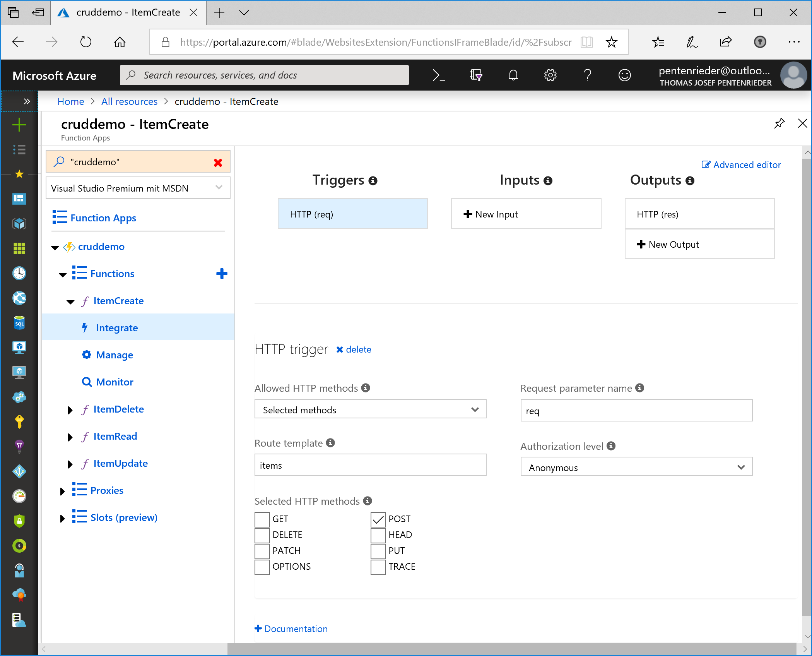Select Manage under ItemCreate
The width and height of the screenshot is (812, 656).
[x=115, y=355]
